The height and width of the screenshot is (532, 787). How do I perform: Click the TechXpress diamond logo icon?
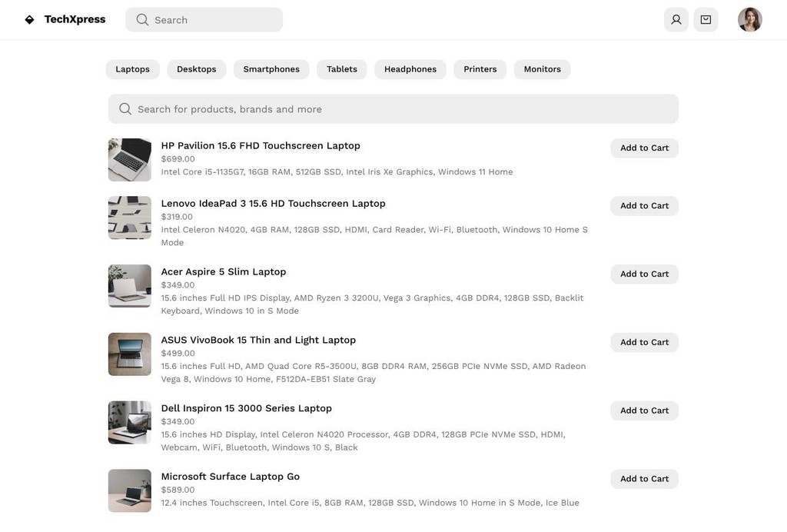pos(30,19)
